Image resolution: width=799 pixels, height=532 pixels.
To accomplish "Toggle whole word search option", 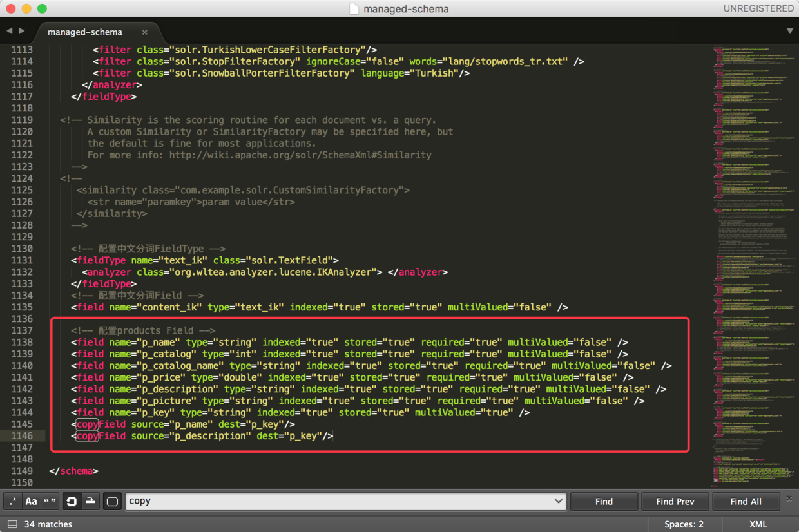I will click(50, 501).
